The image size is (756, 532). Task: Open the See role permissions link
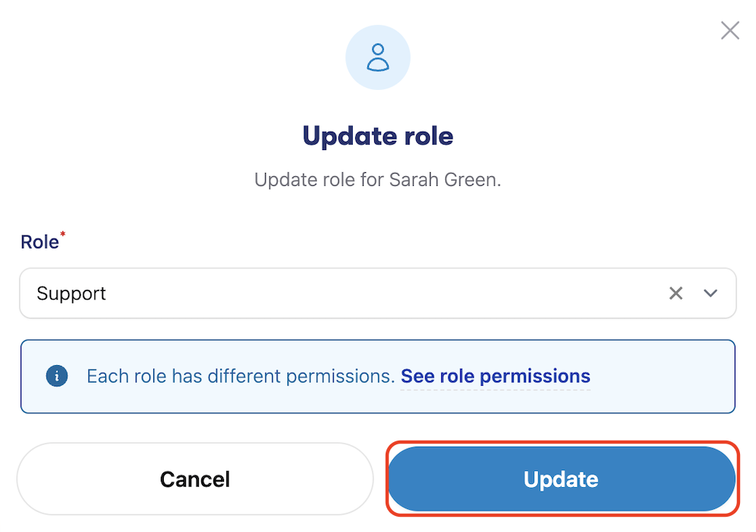(495, 377)
